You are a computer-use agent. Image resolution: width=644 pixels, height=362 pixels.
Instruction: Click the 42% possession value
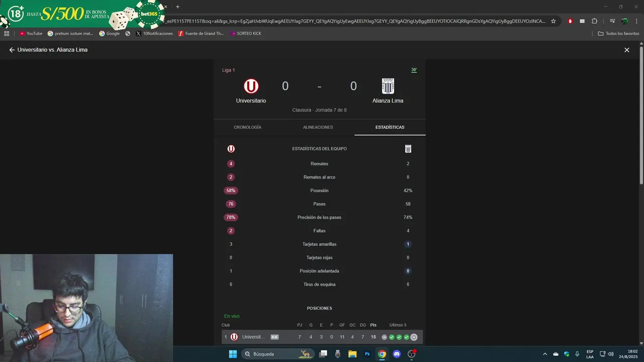(408, 191)
